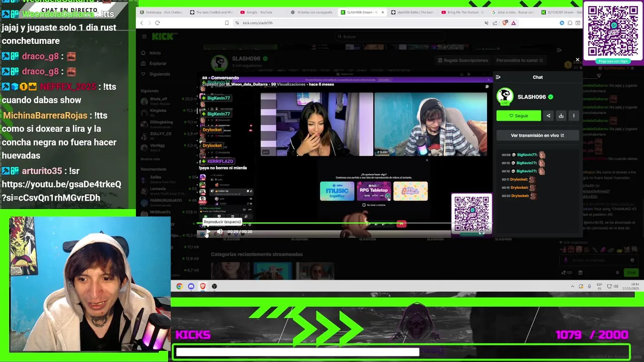
Task: Go to Inicio in Kick sidebar
Action: click(x=151, y=53)
